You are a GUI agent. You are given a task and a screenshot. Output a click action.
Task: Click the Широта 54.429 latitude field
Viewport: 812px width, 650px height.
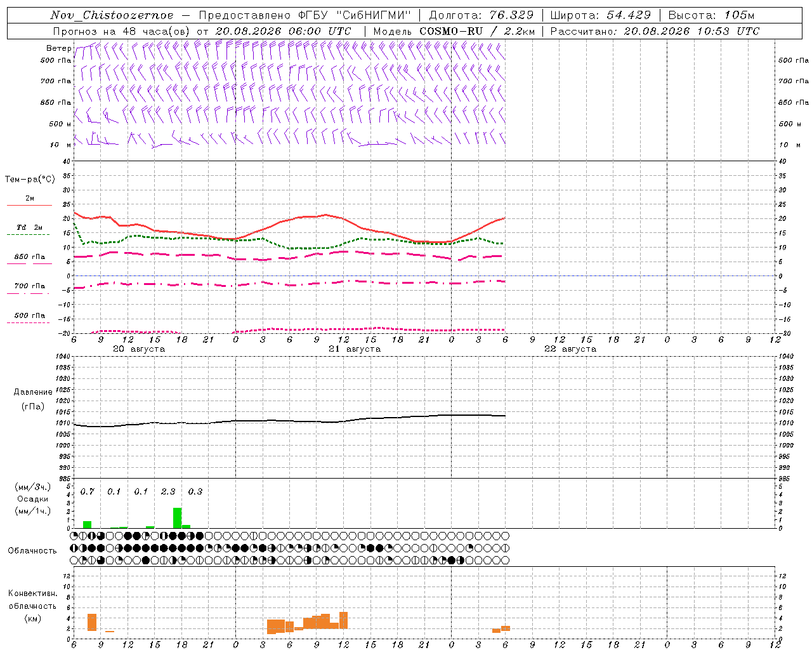[x=600, y=15]
